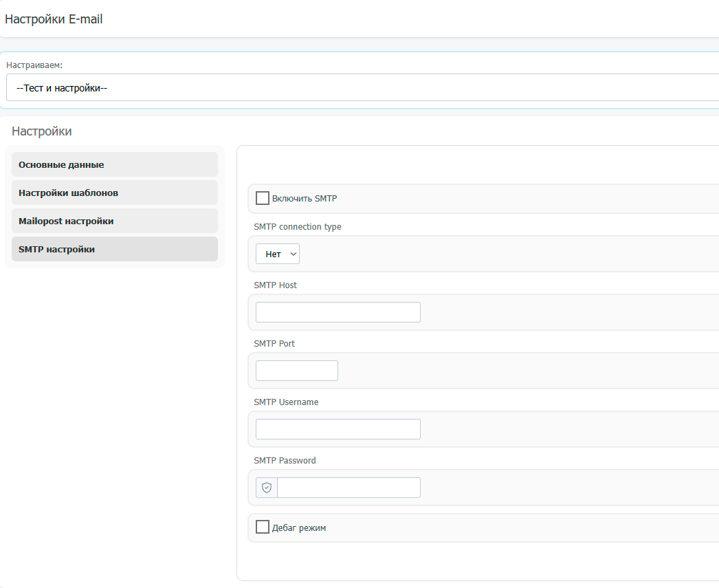Click the Настройки section heading

click(x=42, y=131)
